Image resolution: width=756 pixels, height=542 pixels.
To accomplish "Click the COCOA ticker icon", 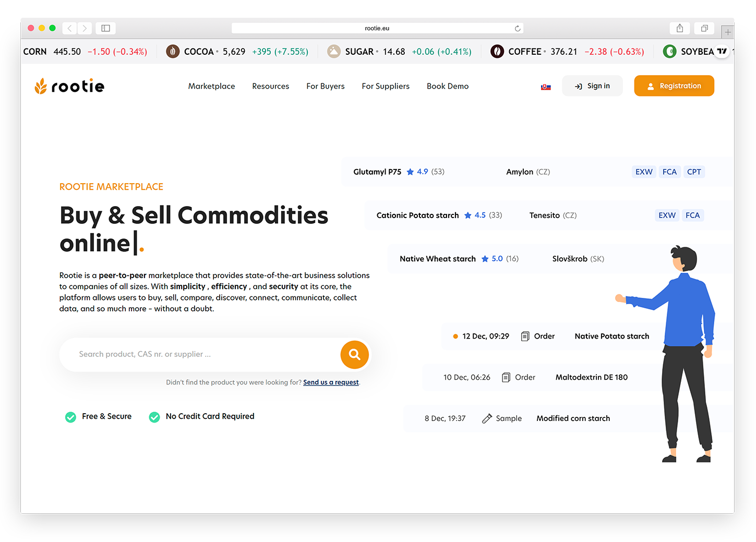I will pyautogui.click(x=173, y=52).
